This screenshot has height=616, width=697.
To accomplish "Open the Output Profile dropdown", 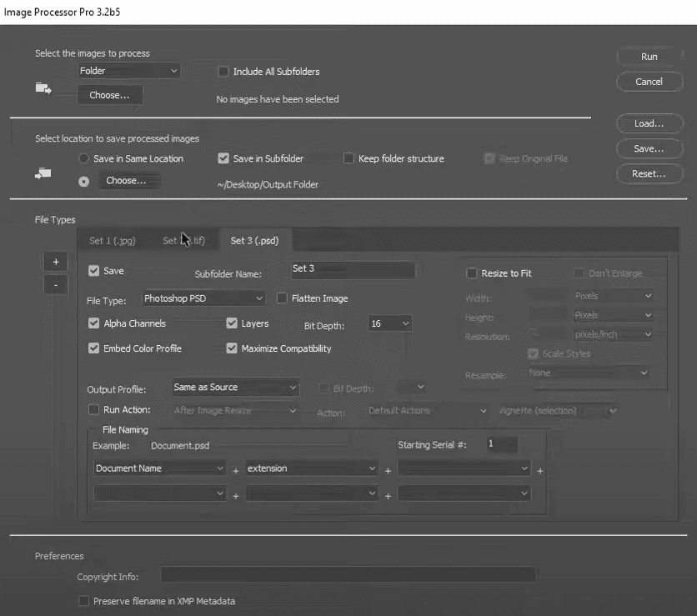I will point(235,388).
